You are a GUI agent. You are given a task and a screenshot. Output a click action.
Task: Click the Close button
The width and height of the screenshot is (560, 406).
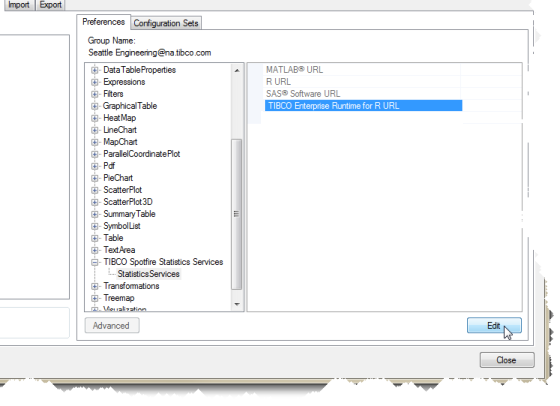pyautogui.click(x=507, y=360)
